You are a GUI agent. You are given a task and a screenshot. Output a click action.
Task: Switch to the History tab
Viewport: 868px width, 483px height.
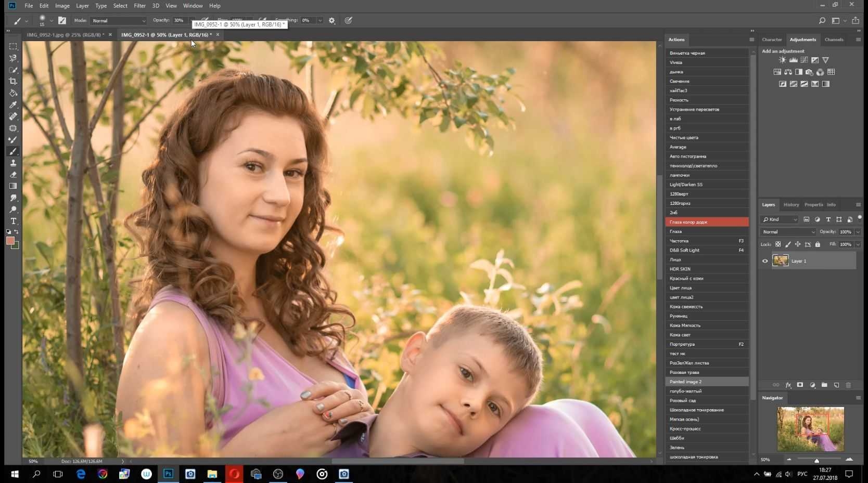click(x=791, y=205)
